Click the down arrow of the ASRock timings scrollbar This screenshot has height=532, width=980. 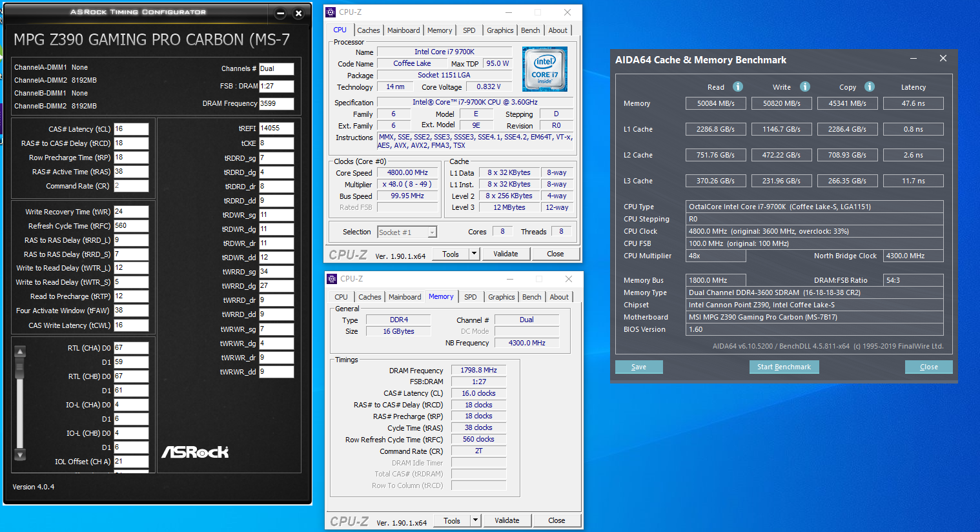point(20,455)
